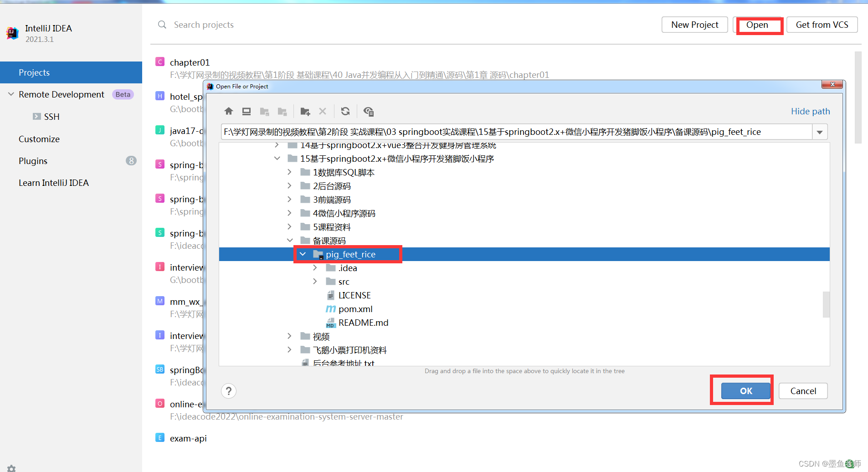This screenshot has width=868, height=472.
Task: Expand the 飞鹅小票打印机资料 folder
Action: [x=289, y=350]
